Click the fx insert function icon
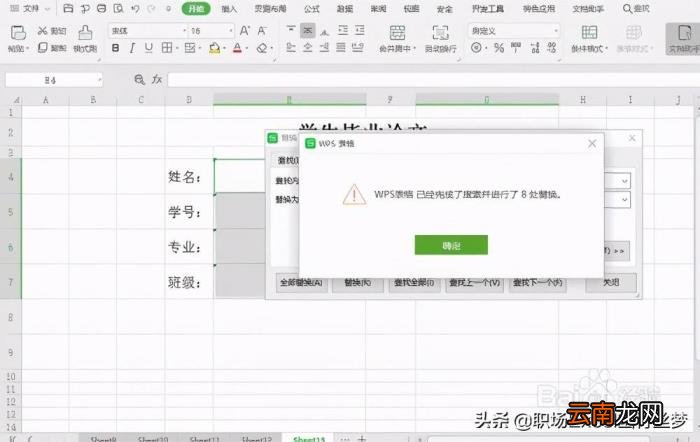The height and width of the screenshot is (442, 700). pos(157,79)
